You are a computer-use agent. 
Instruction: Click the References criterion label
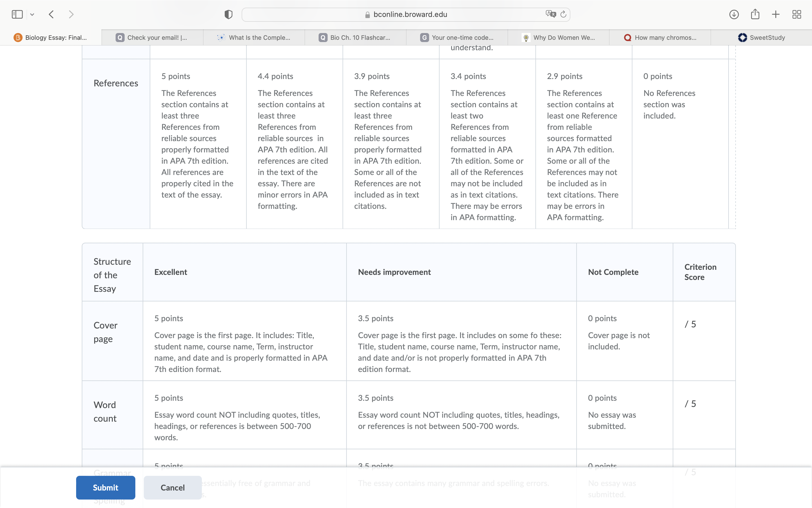(116, 83)
